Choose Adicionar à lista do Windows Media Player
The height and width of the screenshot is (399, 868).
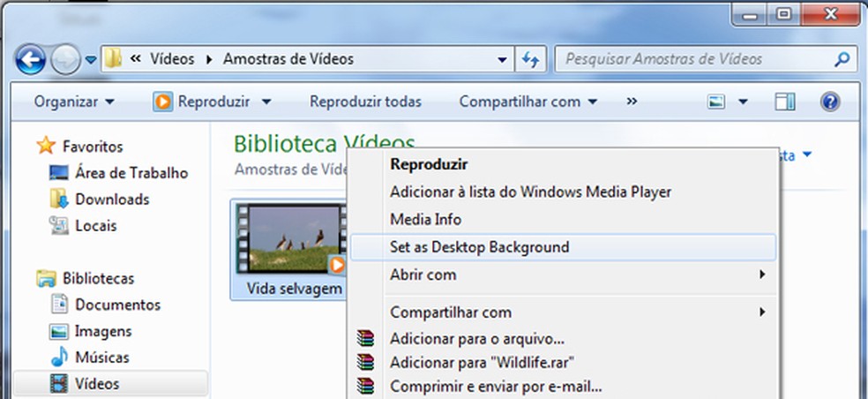coord(530,192)
